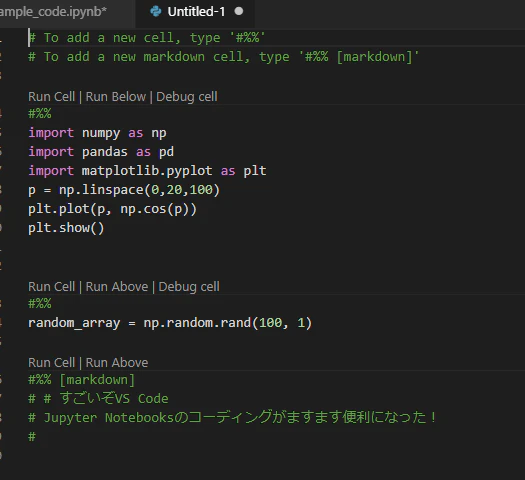Click the Jupyter Notebooks comment line

point(233,417)
